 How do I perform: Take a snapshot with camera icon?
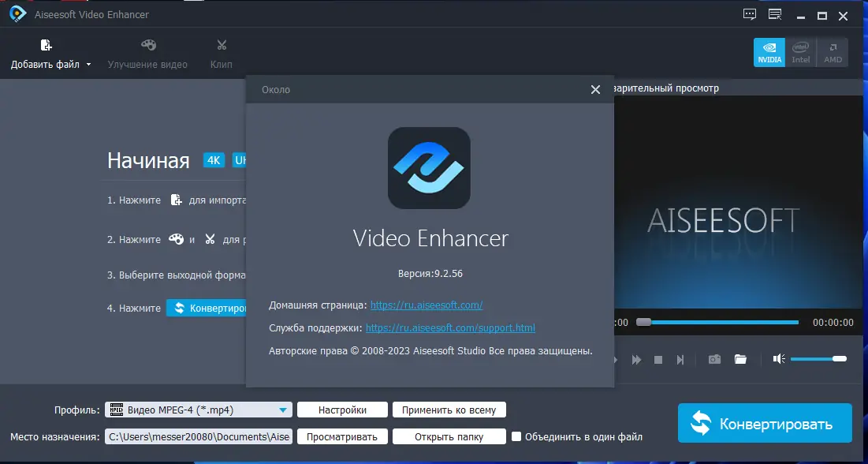point(714,359)
